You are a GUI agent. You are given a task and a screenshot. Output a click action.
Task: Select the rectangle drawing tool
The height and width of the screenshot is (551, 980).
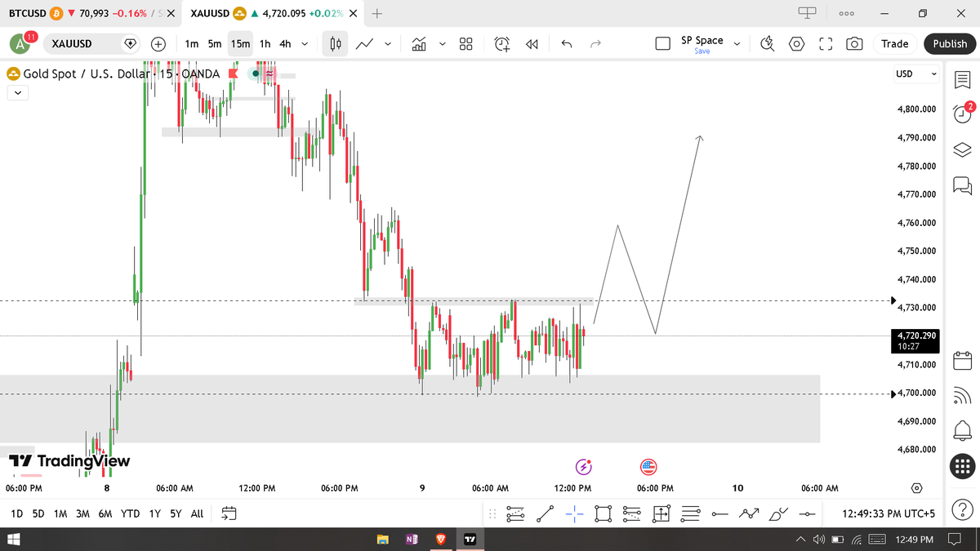604,513
